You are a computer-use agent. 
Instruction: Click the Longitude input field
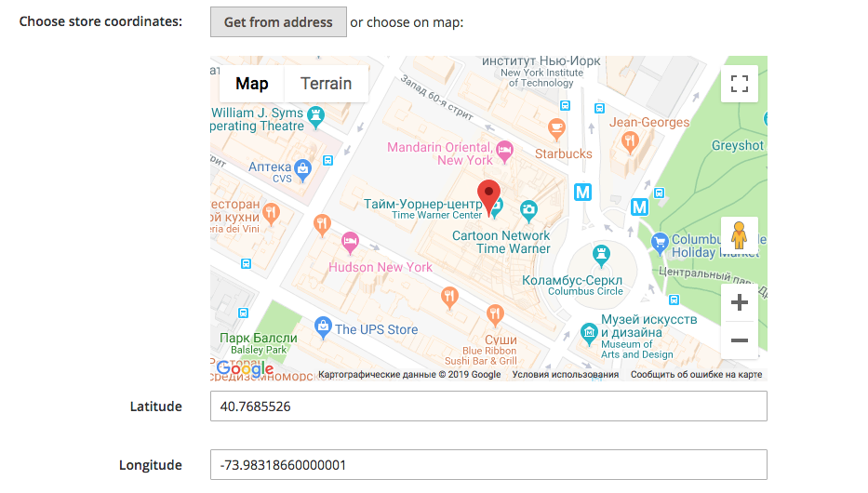488,465
